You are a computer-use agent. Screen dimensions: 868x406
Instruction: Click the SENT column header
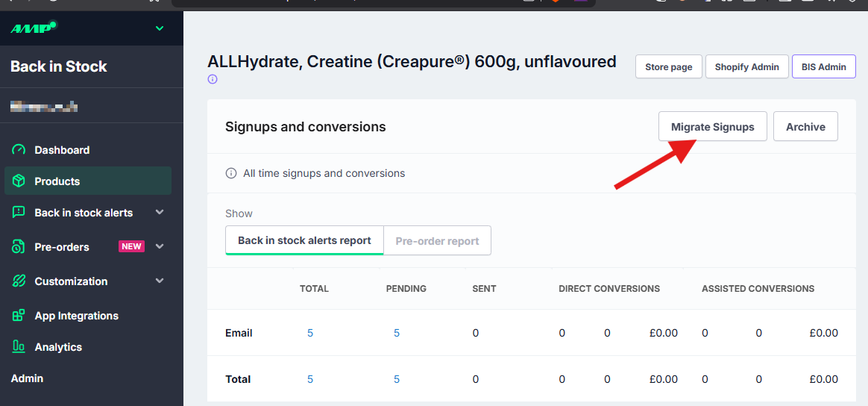pyautogui.click(x=485, y=289)
